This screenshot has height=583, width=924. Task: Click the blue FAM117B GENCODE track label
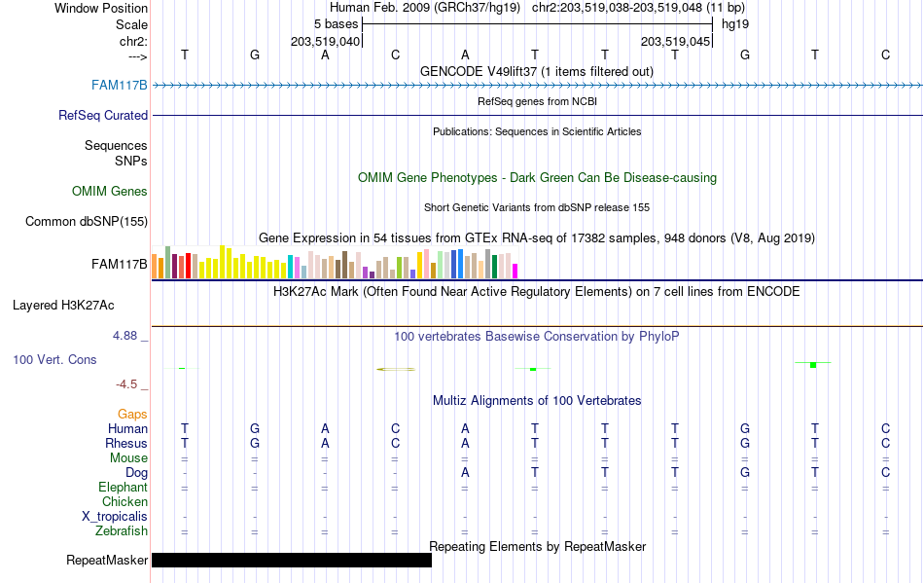[x=119, y=86]
